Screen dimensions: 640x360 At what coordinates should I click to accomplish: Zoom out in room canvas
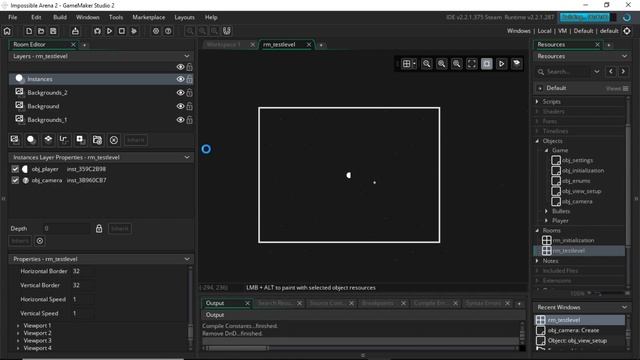[x=427, y=64]
